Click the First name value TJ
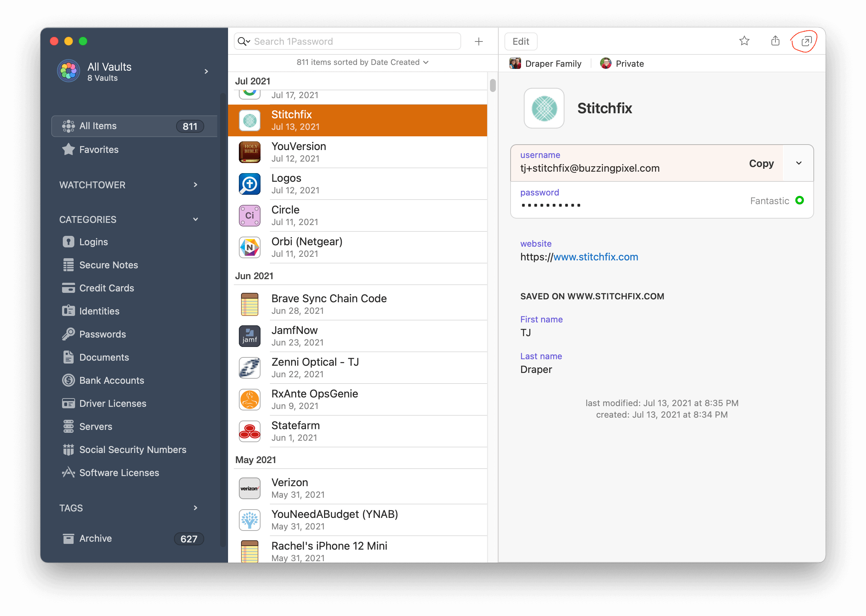 (525, 333)
